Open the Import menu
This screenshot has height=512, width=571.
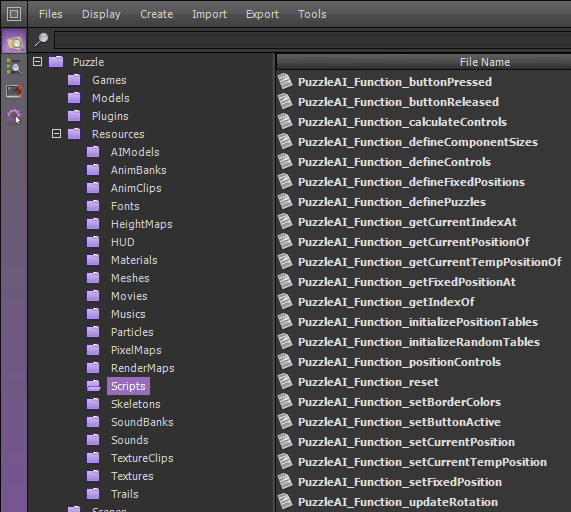[209, 14]
